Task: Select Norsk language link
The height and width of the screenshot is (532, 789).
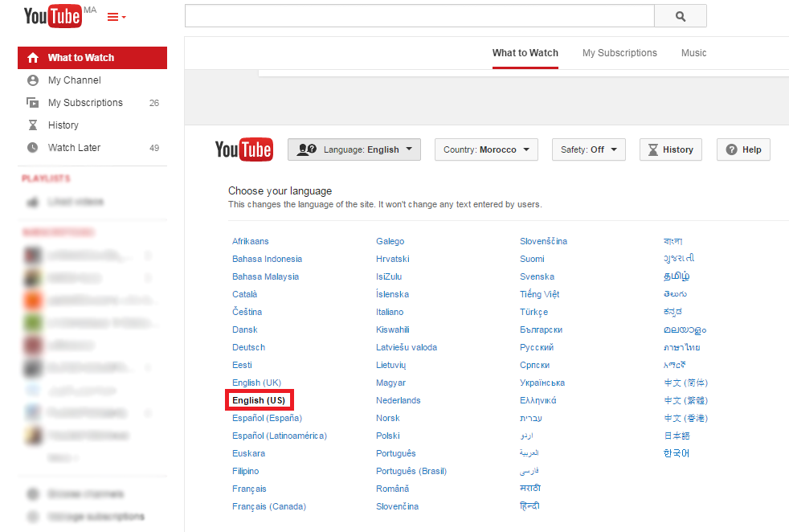Action: pos(387,418)
